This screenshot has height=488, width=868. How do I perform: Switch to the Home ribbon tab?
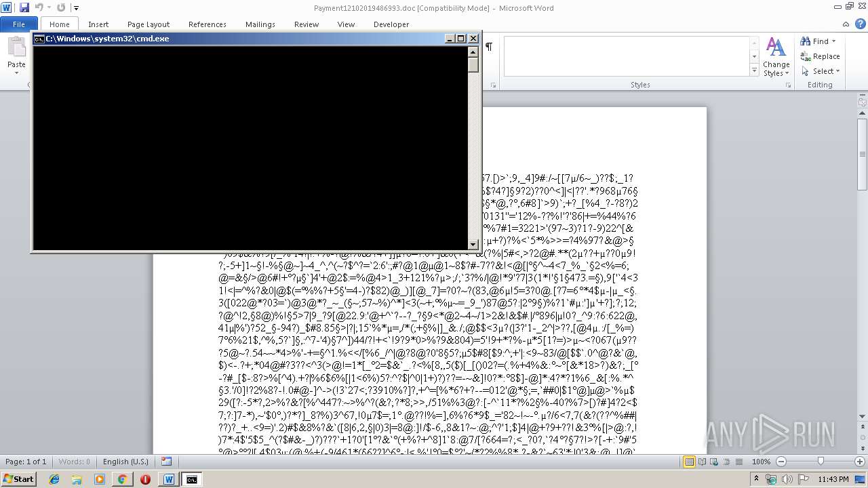[x=59, y=24]
